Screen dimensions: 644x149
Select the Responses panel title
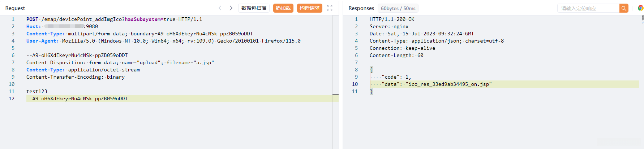[x=361, y=8]
